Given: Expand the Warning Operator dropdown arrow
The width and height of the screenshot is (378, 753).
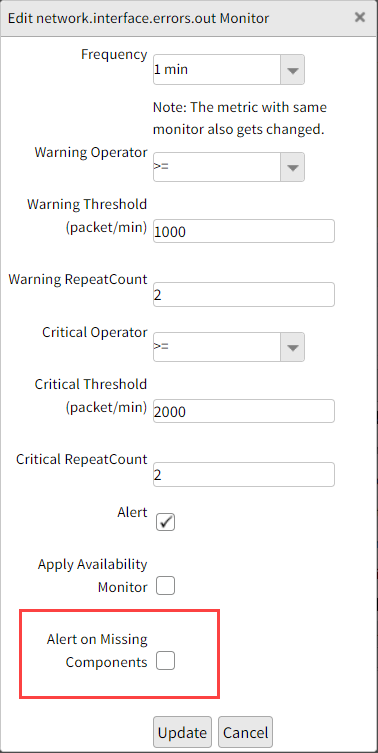Looking at the screenshot, I should tap(293, 167).
